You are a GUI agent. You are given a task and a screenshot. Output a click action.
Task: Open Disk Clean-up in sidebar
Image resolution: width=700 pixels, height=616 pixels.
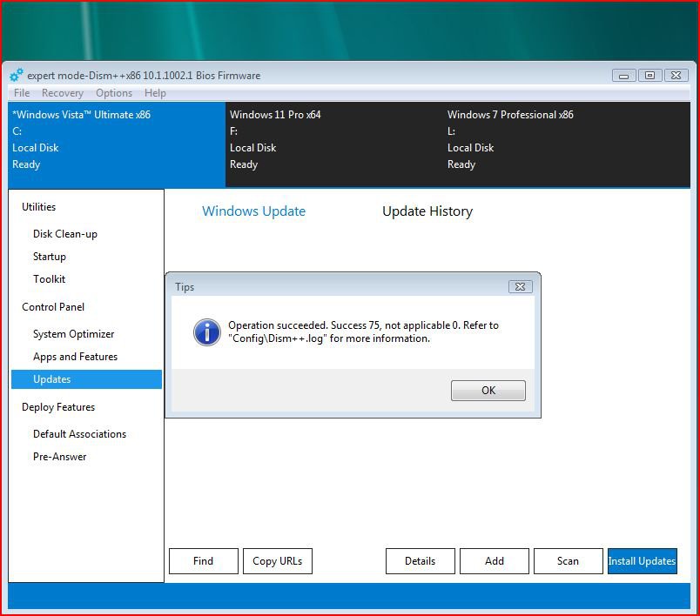[x=65, y=234]
